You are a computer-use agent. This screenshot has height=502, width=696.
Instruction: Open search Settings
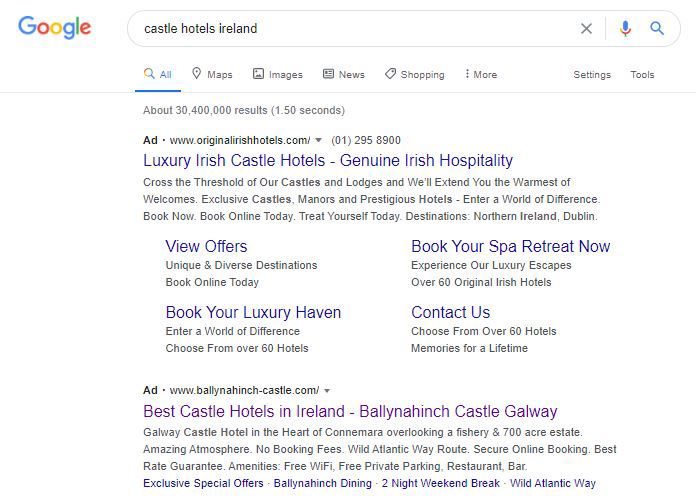tap(592, 75)
